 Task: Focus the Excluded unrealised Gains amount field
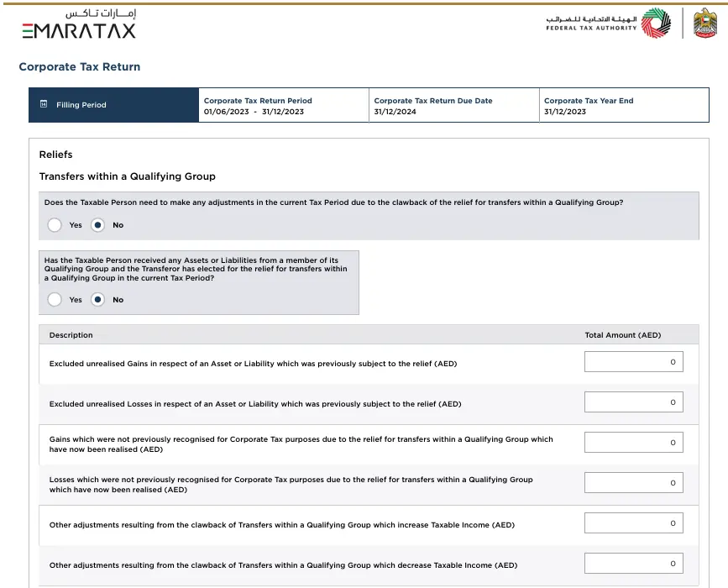(x=633, y=362)
